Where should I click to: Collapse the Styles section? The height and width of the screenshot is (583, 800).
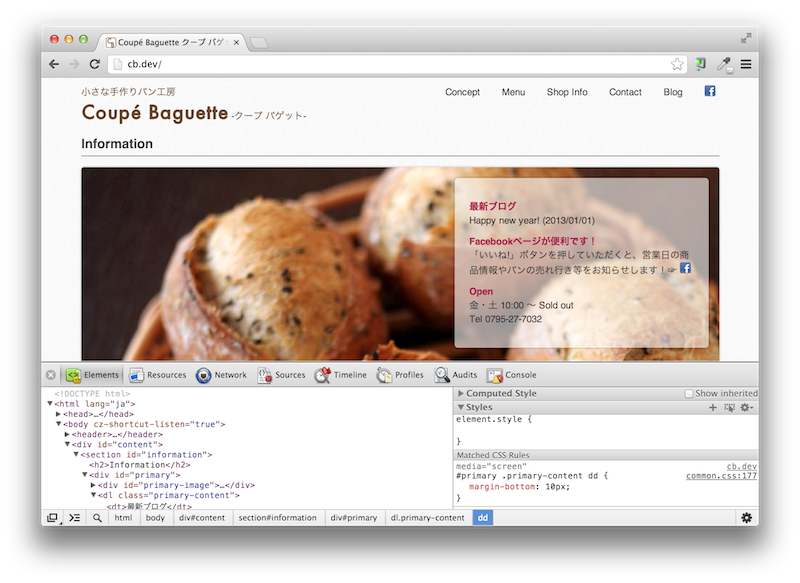461,407
